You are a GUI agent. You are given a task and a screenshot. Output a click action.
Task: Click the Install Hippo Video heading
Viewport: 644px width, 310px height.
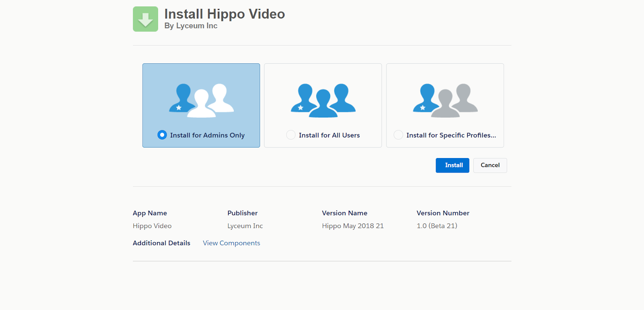point(225,14)
